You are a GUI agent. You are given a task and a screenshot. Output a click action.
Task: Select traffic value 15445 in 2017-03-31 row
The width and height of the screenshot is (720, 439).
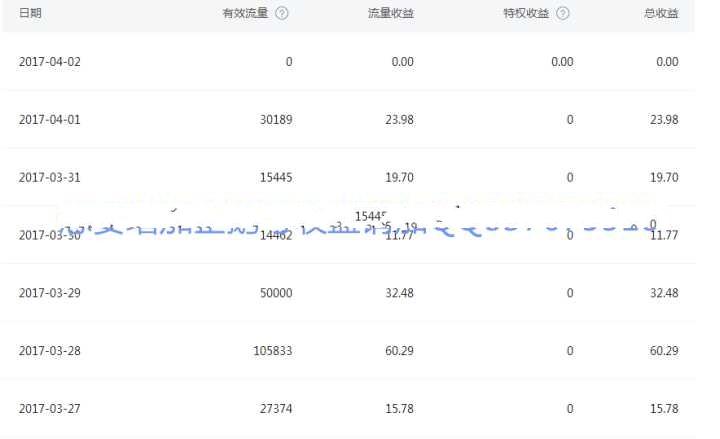point(276,177)
